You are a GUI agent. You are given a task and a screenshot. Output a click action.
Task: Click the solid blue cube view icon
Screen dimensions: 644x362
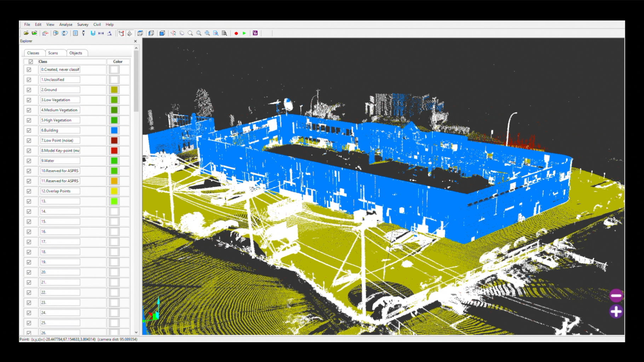(162, 33)
